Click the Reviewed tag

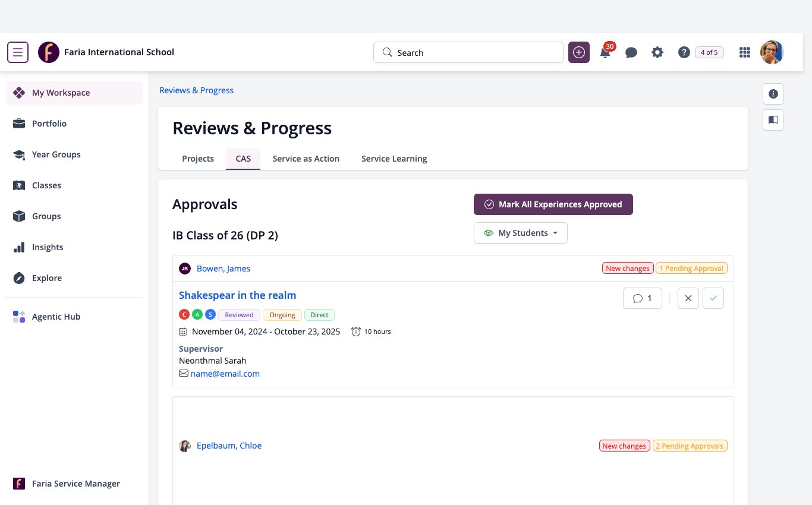pos(239,315)
